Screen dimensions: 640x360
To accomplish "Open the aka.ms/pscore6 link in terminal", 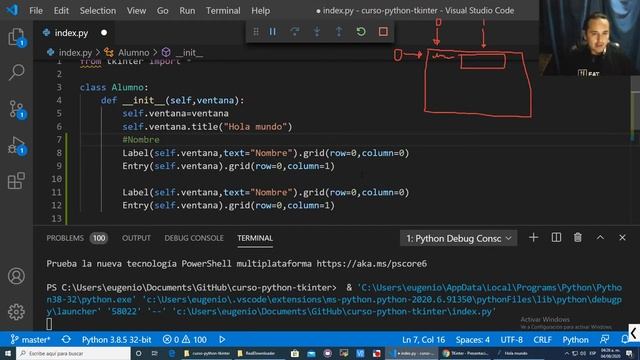I will 371,264.
